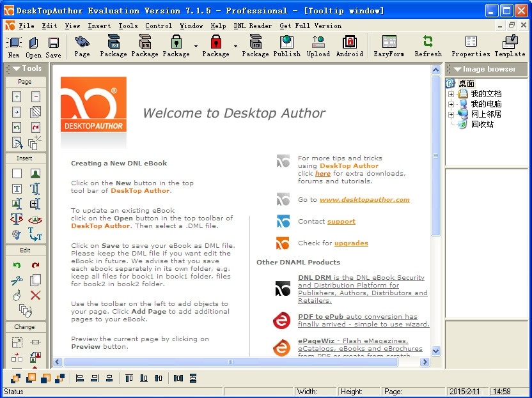
Task: Open the File menu
Action: pos(26,26)
